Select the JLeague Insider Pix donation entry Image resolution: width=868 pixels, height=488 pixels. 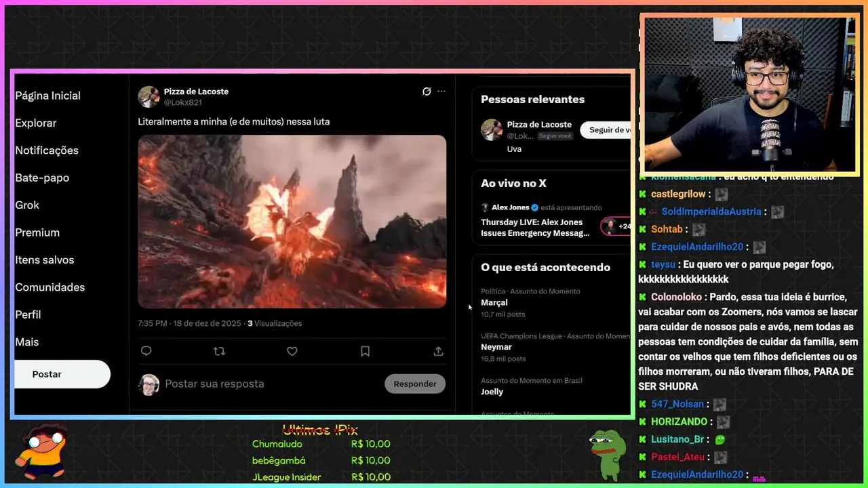pyautogui.click(x=321, y=477)
